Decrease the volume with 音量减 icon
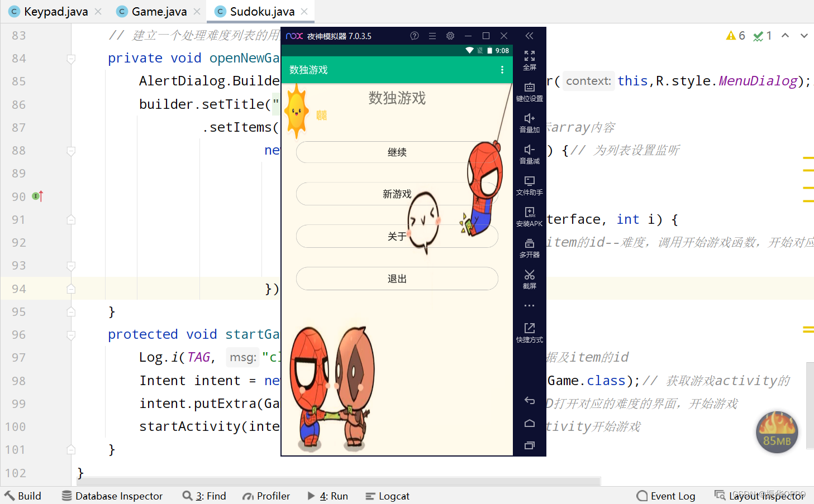This screenshot has width=814, height=504. pos(530,153)
